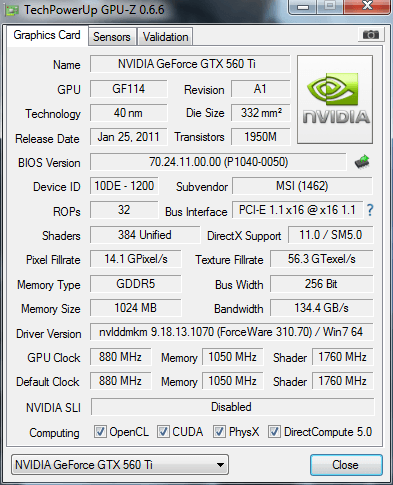This screenshot has width=393, height=485.
Task: Click the GPU-Z title bar icon
Action: point(12,10)
